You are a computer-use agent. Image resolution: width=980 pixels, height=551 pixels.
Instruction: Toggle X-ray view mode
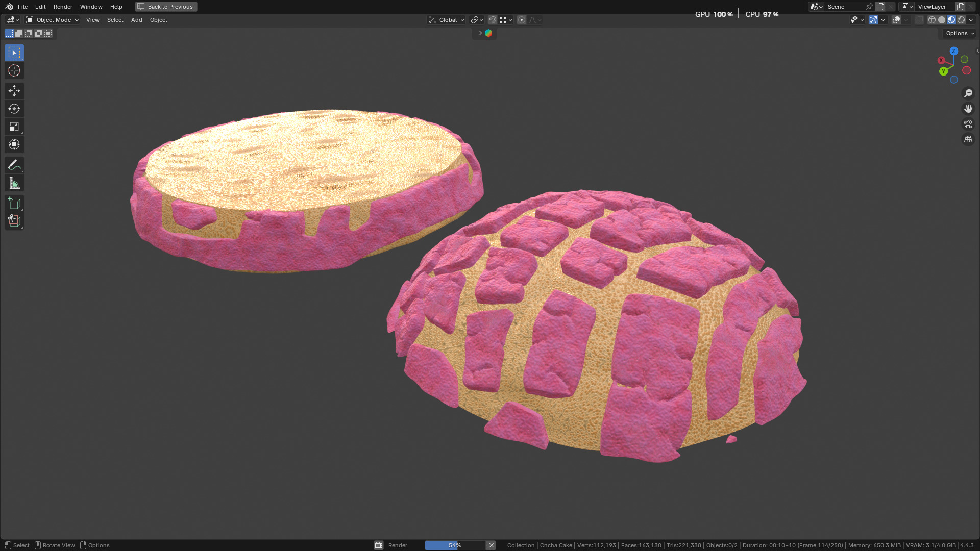click(919, 20)
